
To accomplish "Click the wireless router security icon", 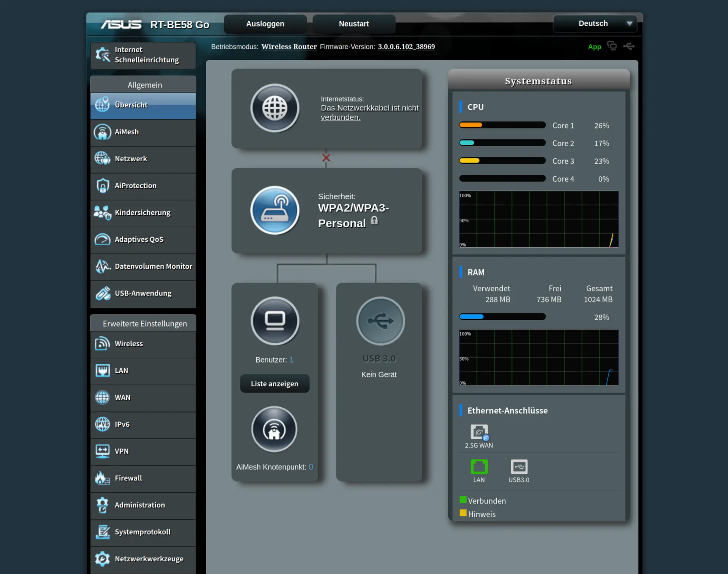I will click(x=275, y=210).
